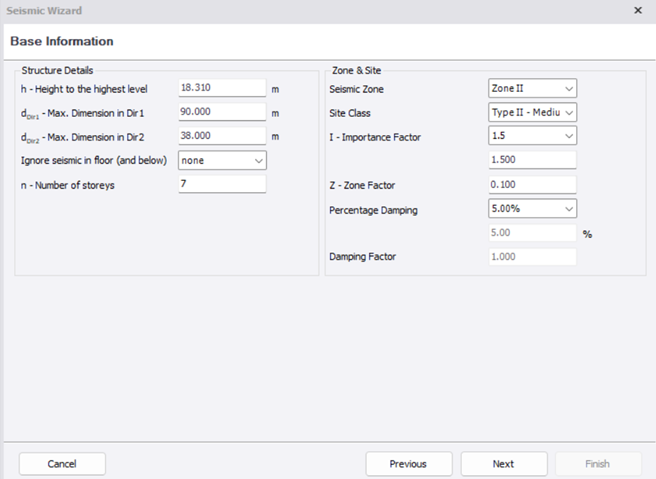Select the Max Dimension in Dir2 field
The width and height of the screenshot is (656, 479).
222,136
